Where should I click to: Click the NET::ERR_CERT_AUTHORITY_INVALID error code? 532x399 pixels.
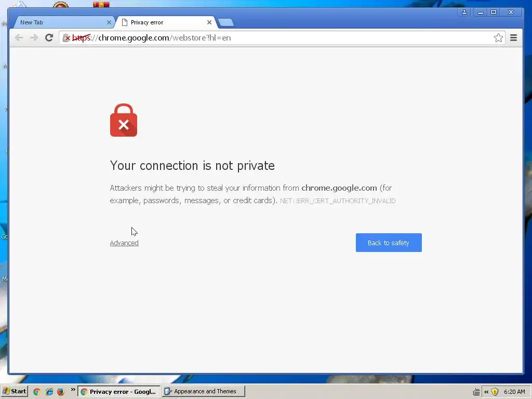tap(338, 201)
